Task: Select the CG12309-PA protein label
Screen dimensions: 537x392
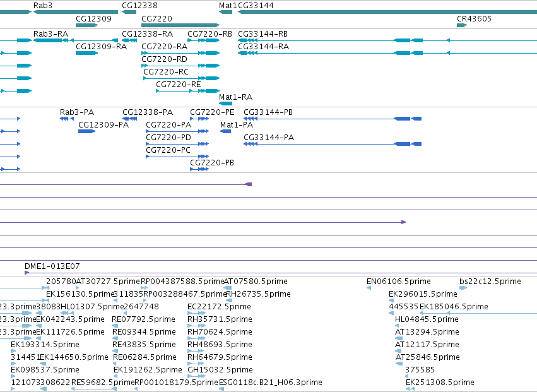Action: point(103,125)
